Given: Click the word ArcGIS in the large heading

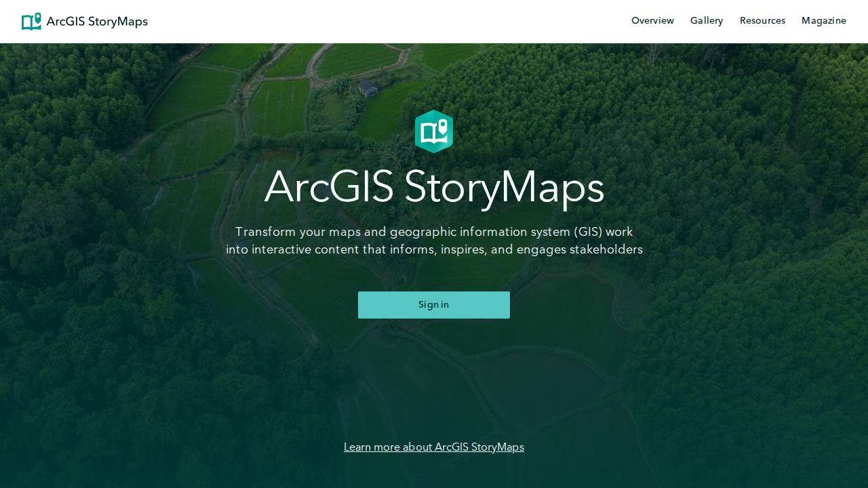Looking at the screenshot, I should (329, 187).
